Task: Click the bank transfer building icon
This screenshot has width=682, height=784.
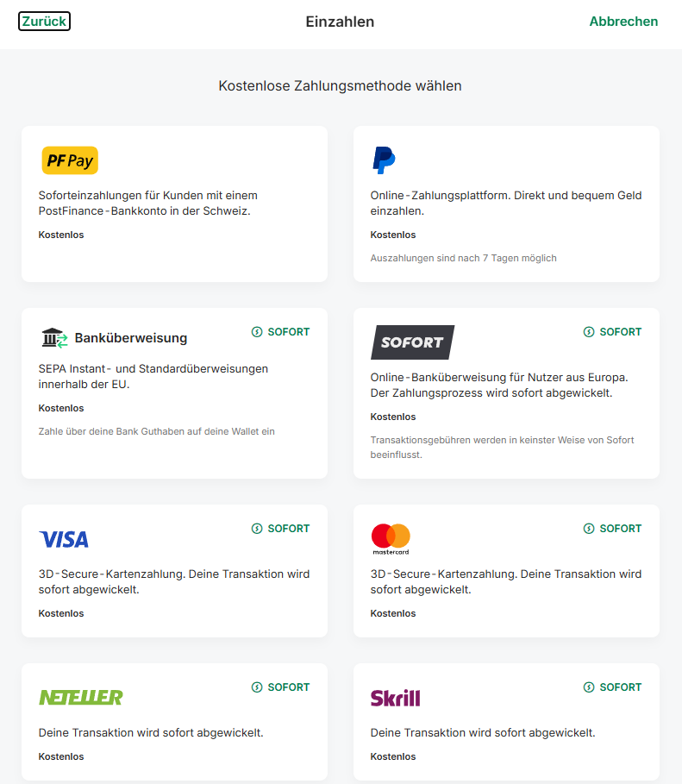Action: (54, 338)
